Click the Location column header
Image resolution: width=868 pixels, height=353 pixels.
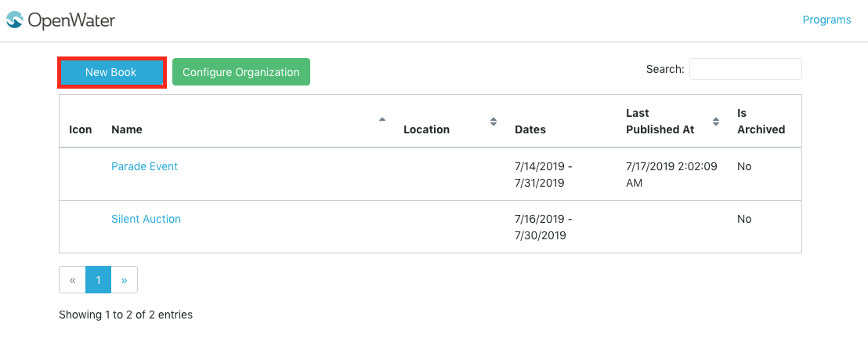coord(426,129)
